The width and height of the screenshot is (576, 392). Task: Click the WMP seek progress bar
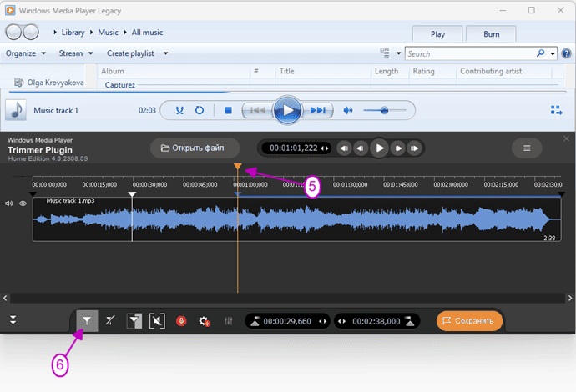tap(287, 92)
